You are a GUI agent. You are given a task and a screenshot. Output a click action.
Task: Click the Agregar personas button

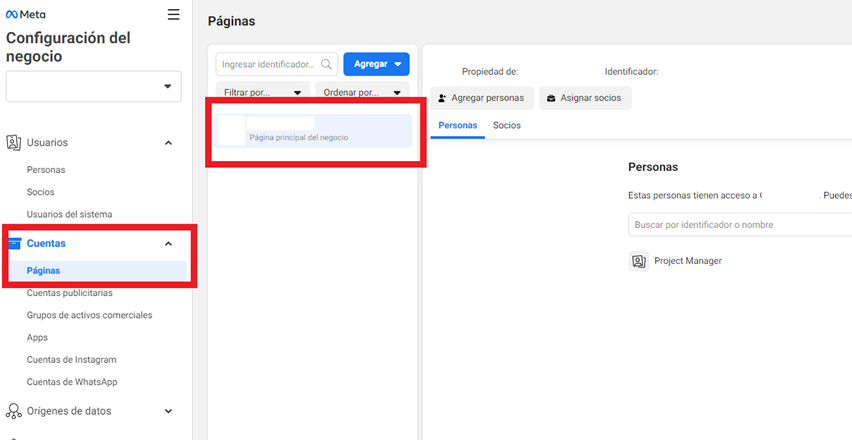tap(481, 98)
